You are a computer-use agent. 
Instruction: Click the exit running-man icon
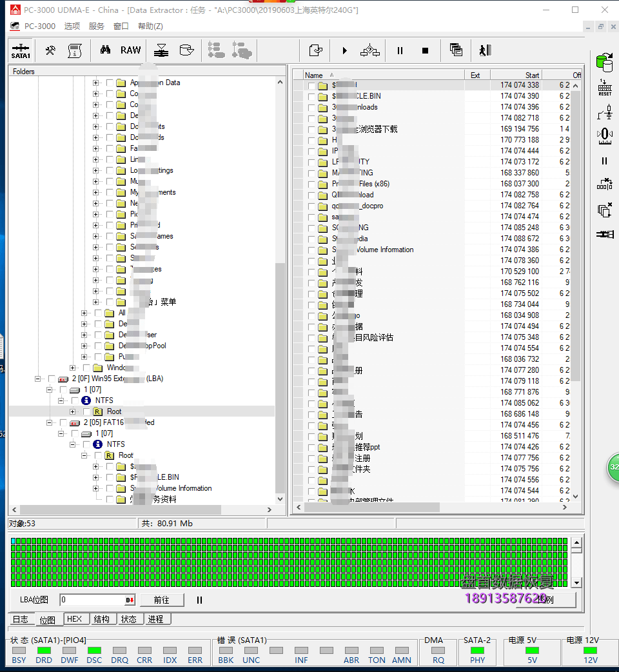484,50
